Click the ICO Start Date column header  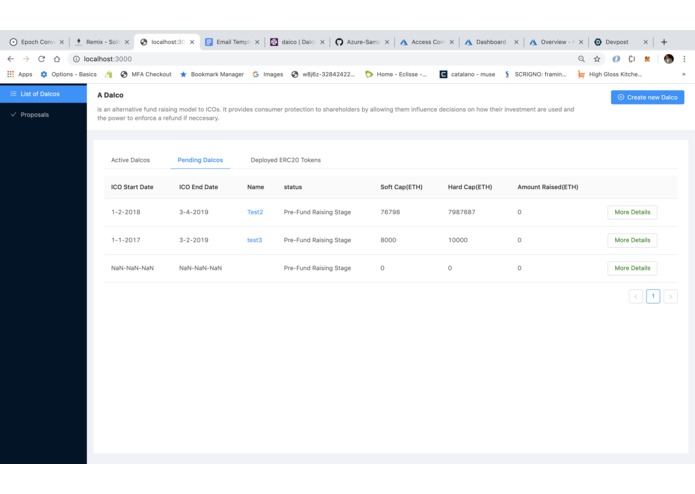pos(132,187)
